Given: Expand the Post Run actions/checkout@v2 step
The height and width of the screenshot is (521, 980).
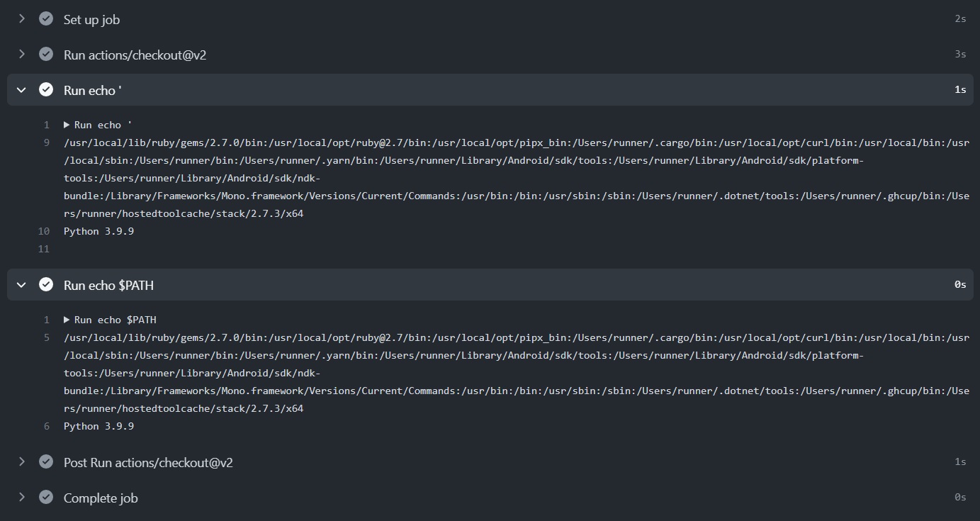Looking at the screenshot, I should tap(21, 462).
